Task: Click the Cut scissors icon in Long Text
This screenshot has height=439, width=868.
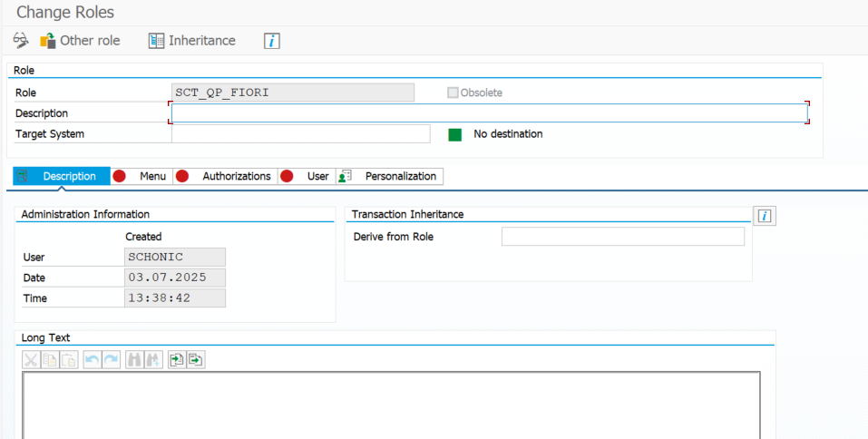Action: pyautogui.click(x=31, y=360)
